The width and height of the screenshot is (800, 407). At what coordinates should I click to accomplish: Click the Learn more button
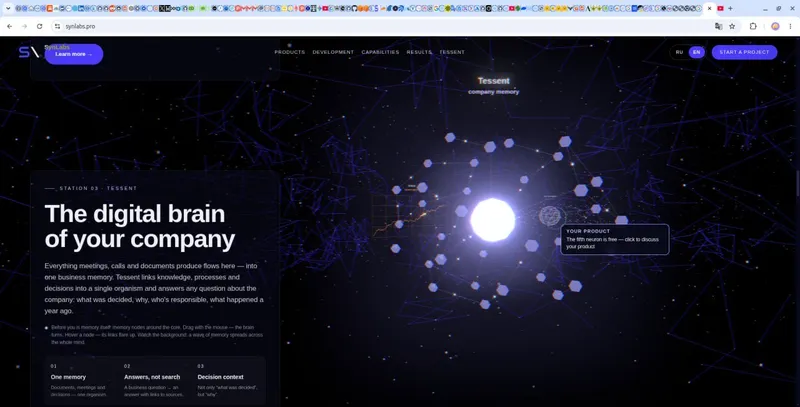pos(74,54)
